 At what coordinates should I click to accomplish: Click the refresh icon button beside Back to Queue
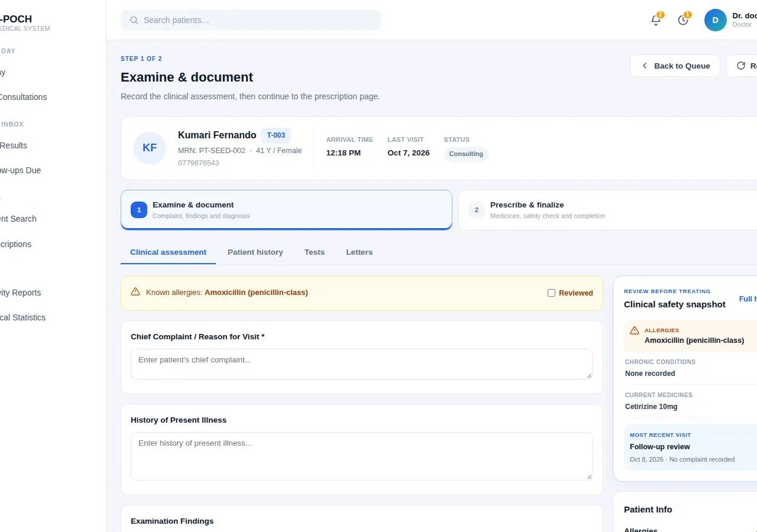click(743, 66)
